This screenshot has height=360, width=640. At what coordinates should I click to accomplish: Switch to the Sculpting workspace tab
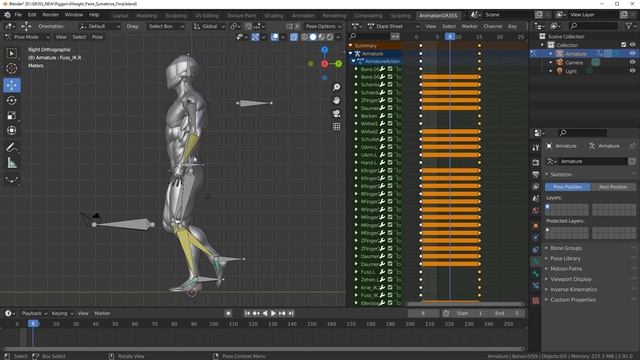coord(176,16)
